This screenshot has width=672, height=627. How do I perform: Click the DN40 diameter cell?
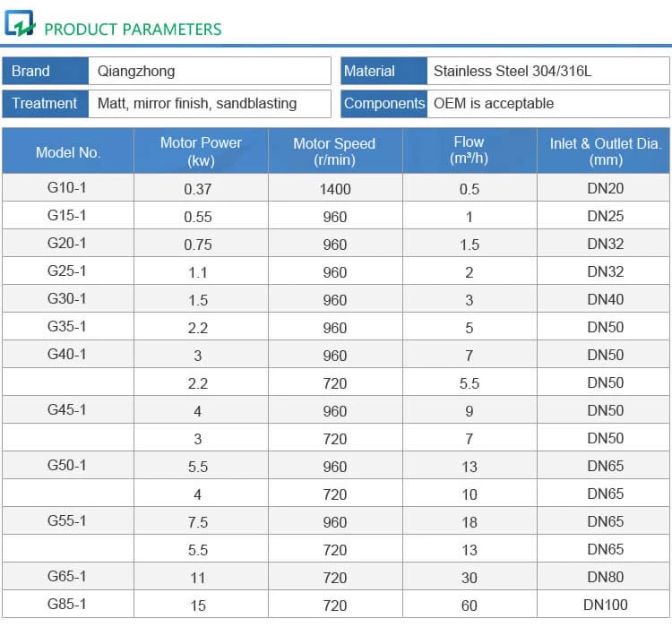[x=605, y=299]
